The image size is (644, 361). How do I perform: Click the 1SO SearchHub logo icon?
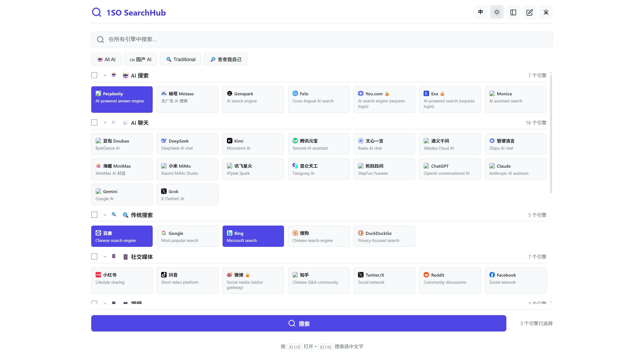(x=96, y=12)
